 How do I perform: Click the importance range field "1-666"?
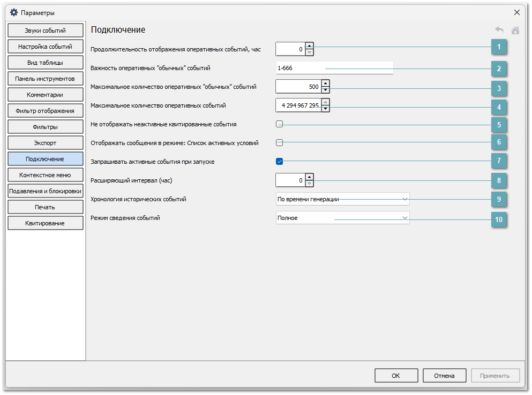coord(334,68)
